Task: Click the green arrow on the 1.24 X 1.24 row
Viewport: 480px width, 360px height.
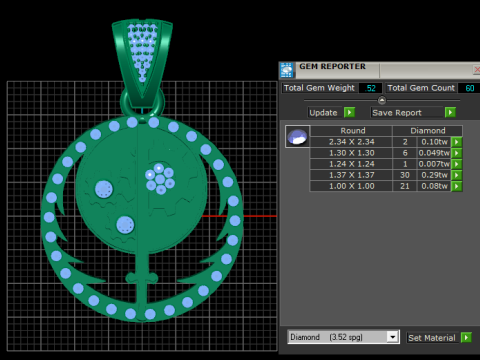Action: (457, 164)
